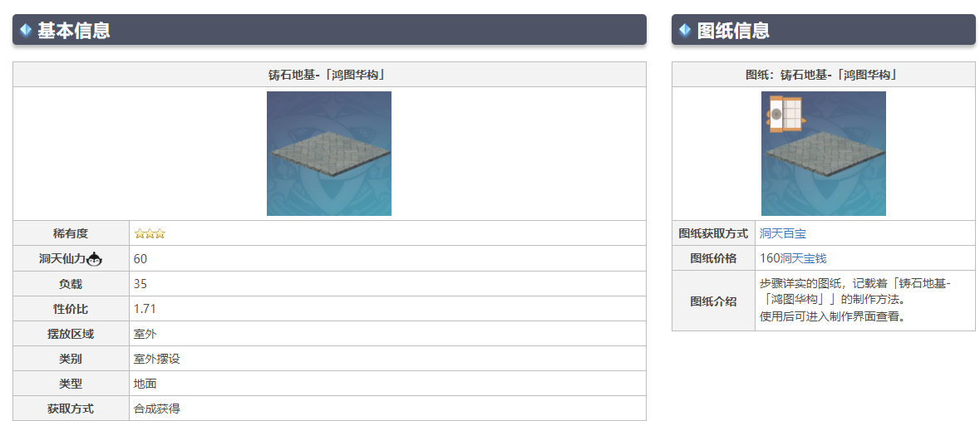Click the 地面 type value

[145, 384]
